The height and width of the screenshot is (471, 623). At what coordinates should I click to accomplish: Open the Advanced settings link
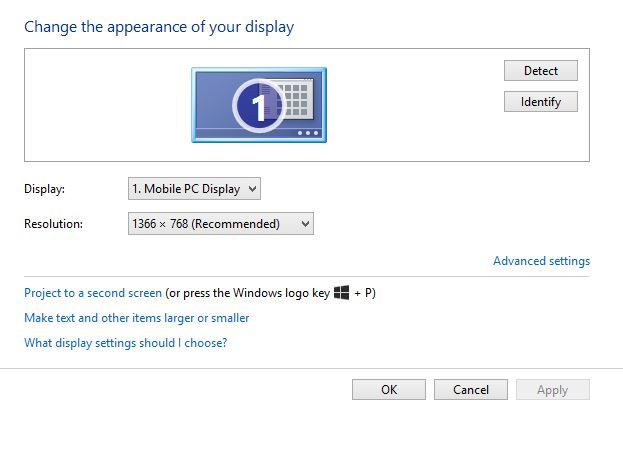[541, 261]
